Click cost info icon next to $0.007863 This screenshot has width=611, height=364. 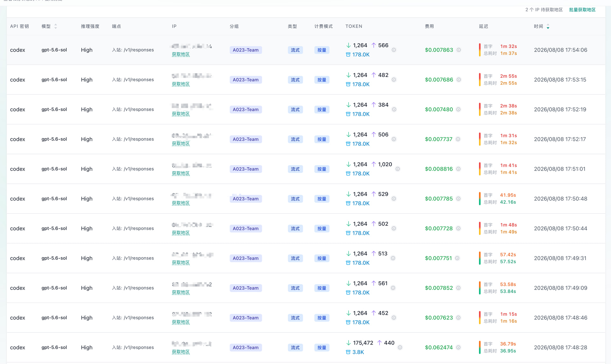[x=459, y=50]
